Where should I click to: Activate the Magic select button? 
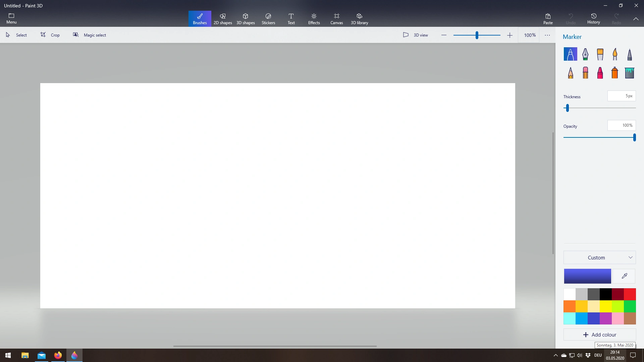click(90, 35)
